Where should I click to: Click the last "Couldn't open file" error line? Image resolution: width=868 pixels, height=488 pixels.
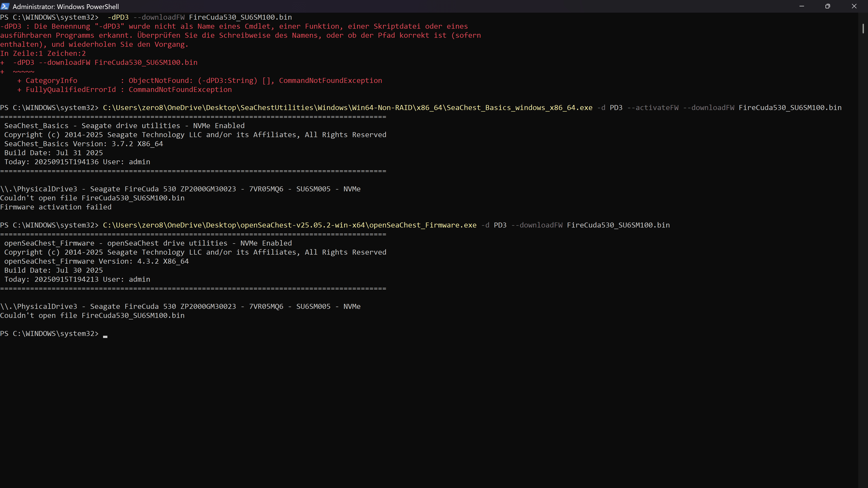(x=92, y=316)
